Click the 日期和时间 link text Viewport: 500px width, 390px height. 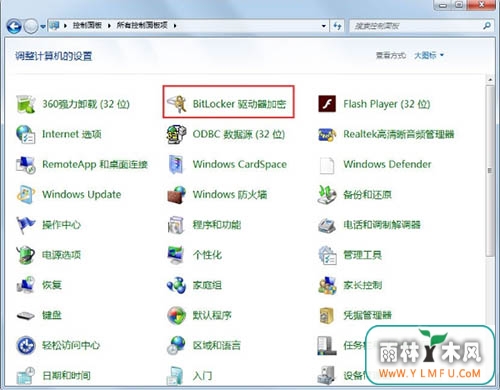click(x=66, y=376)
